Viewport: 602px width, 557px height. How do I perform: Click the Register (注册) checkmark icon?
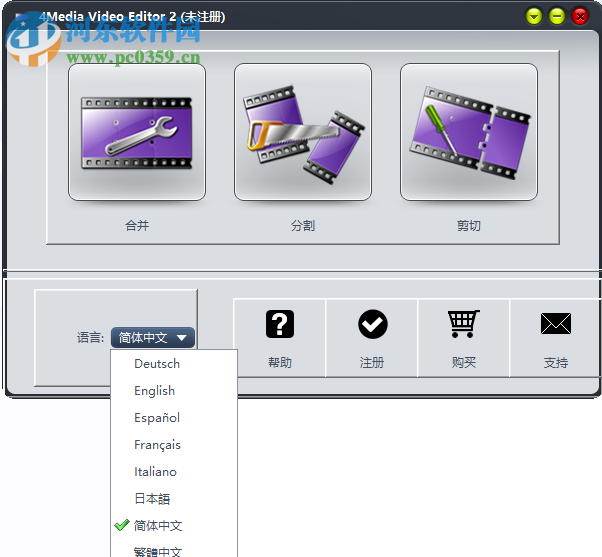(372, 324)
